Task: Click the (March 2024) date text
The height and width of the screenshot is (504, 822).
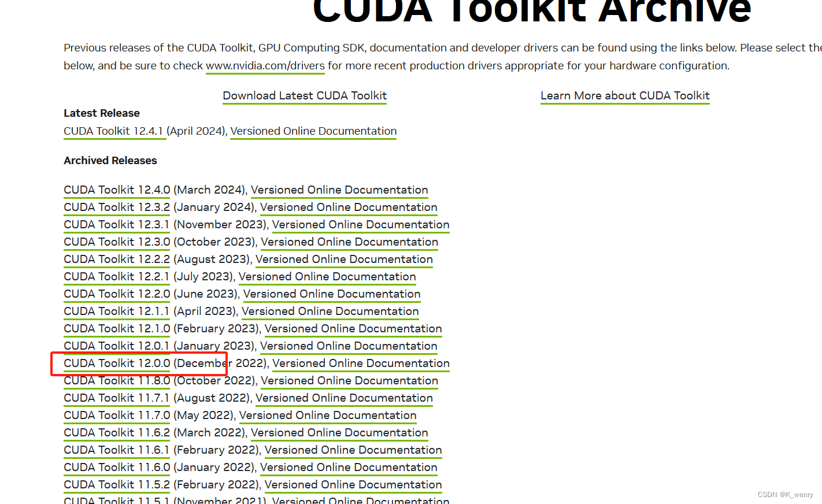Action: click(x=209, y=190)
